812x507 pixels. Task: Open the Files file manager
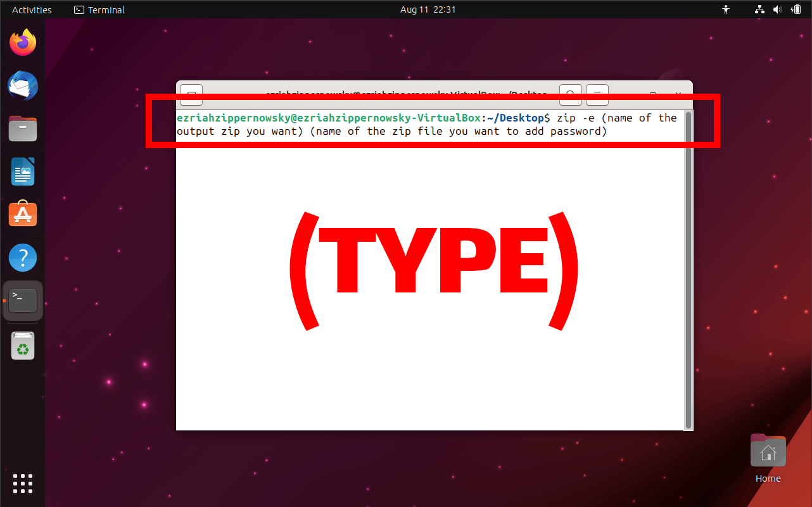22,128
